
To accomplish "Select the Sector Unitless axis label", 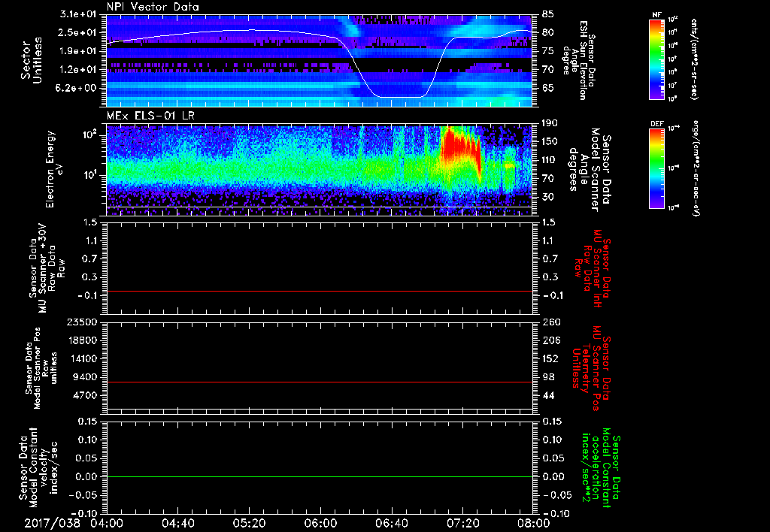I will [30, 59].
